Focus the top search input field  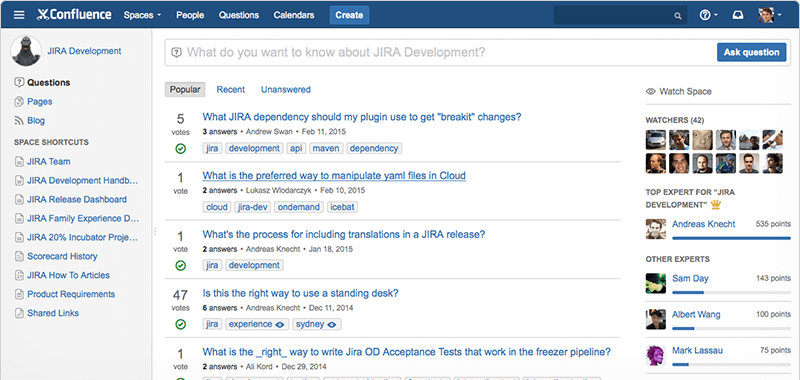pos(619,15)
